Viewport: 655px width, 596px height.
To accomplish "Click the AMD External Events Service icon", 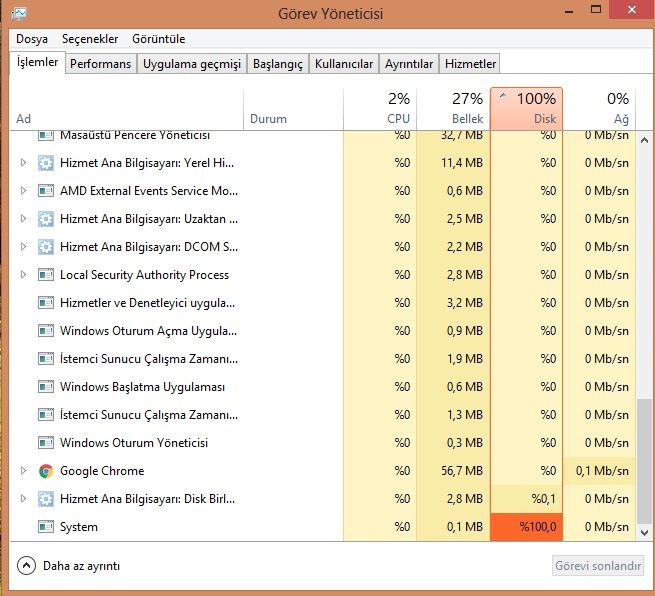I will (x=46, y=191).
